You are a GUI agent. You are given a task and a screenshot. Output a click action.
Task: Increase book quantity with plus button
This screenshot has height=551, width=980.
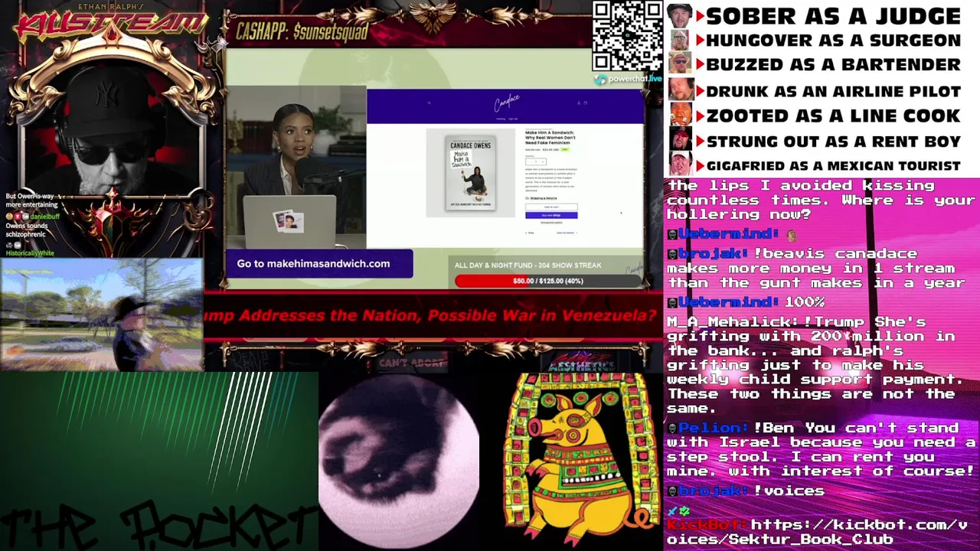pyautogui.click(x=543, y=161)
